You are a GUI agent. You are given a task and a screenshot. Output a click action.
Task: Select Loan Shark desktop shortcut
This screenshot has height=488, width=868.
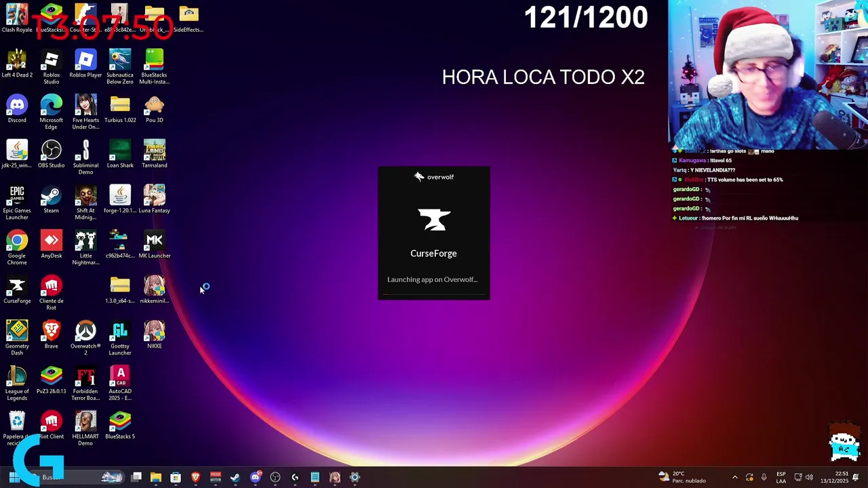pos(120,154)
